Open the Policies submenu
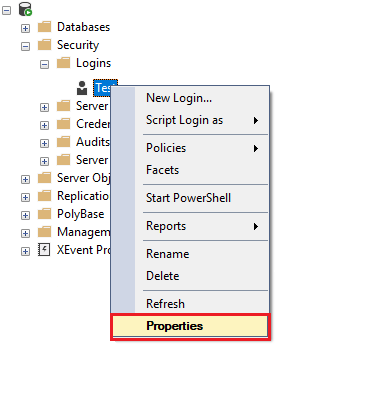The width and height of the screenshot is (390, 396). point(190,148)
